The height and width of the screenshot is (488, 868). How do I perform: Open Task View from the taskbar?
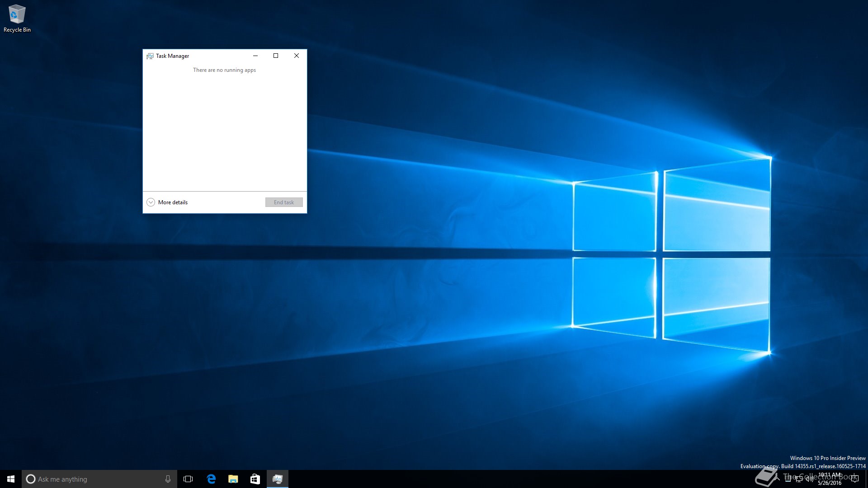pyautogui.click(x=188, y=479)
